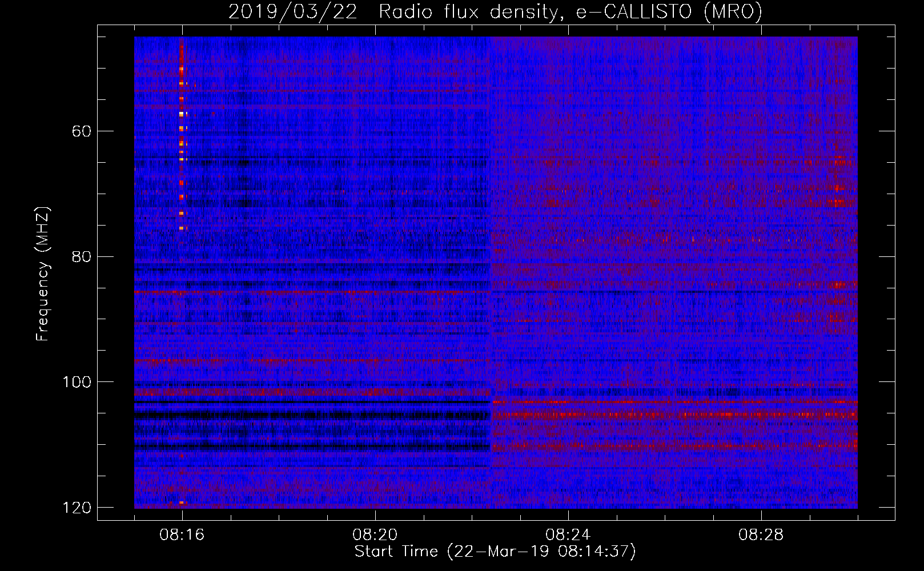Click the 08:16 time tick label

click(182, 535)
